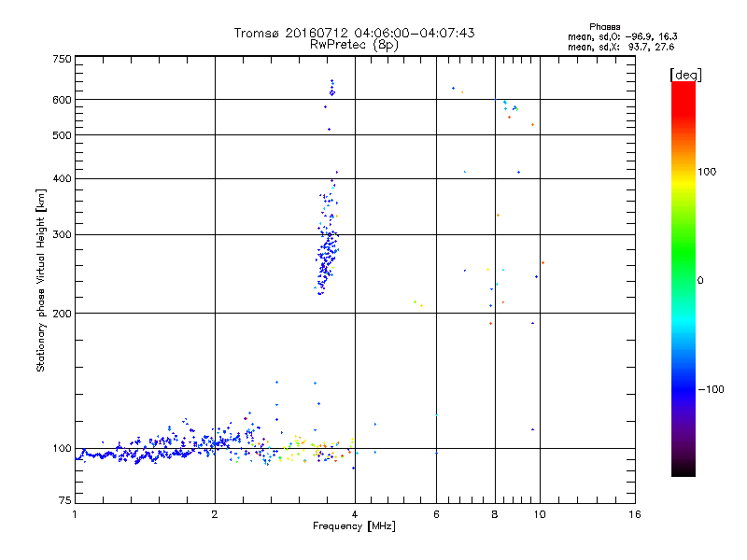This screenshot has height=560, width=747.
Task: Click the x-axis tick label '6'
Action: [436, 514]
